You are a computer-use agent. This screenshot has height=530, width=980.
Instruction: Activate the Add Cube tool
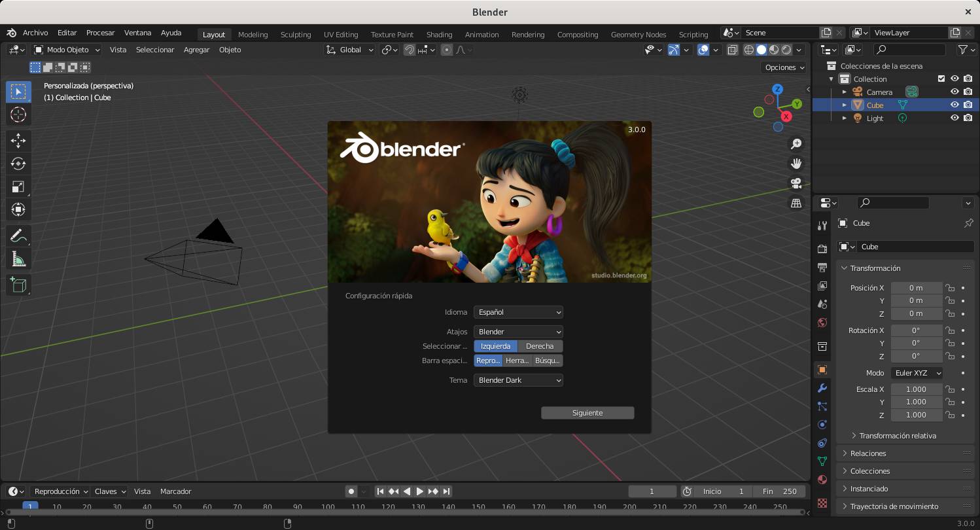18,285
